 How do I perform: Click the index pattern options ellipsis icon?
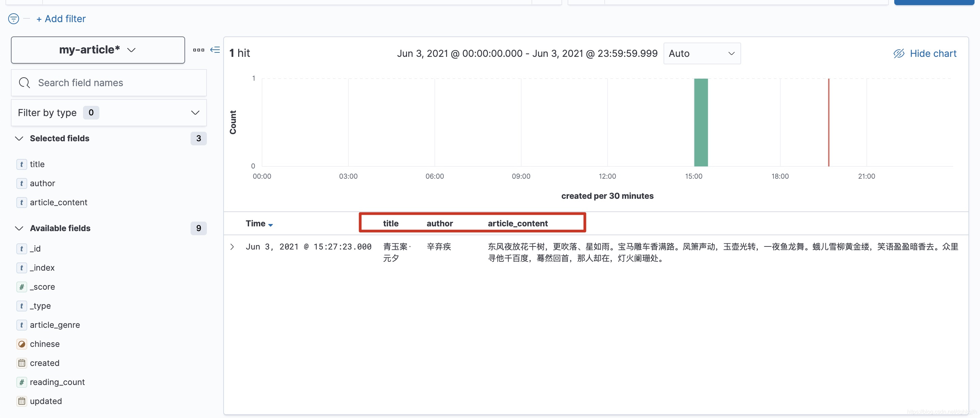(199, 50)
